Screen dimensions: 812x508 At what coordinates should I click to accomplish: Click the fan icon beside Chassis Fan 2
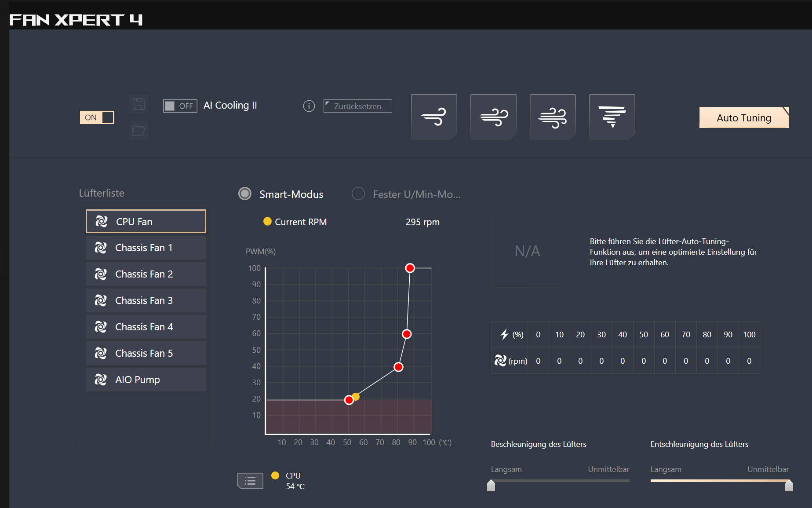coord(101,274)
